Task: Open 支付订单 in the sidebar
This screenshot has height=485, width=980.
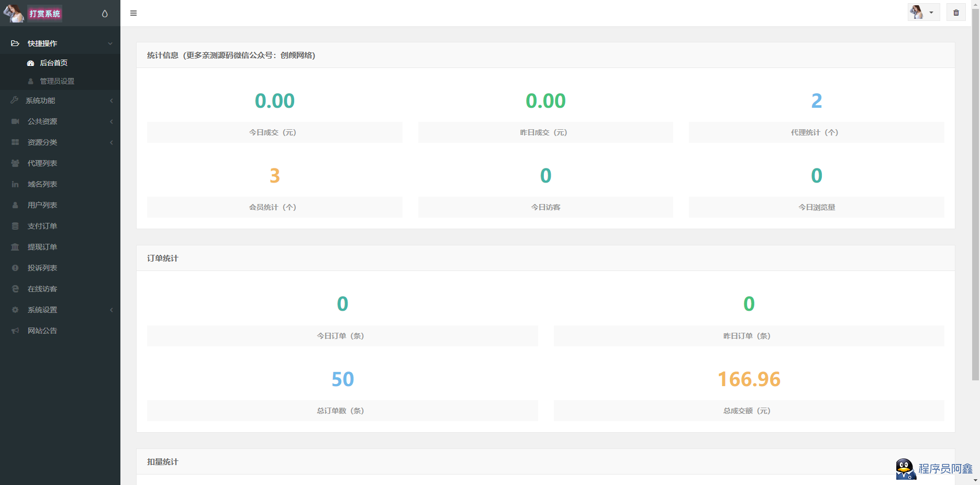Action: coord(42,226)
